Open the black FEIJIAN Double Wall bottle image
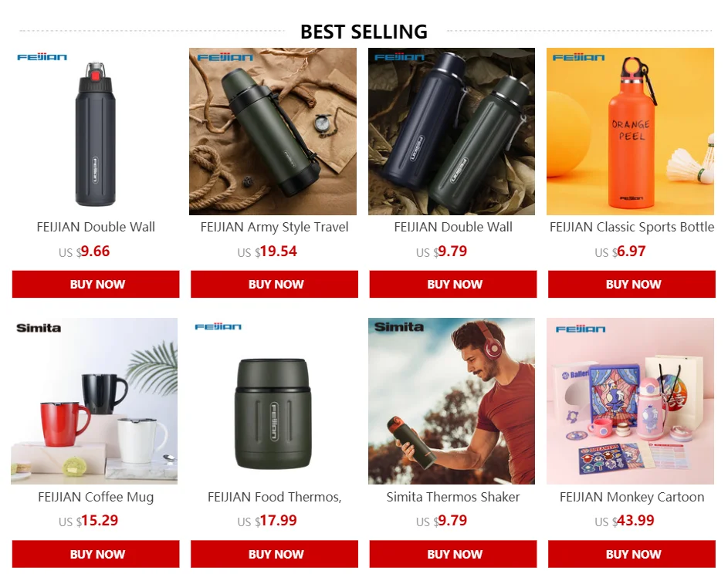The height and width of the screenshot is (574, 728). pyautogui.click(x=95, y=131)
